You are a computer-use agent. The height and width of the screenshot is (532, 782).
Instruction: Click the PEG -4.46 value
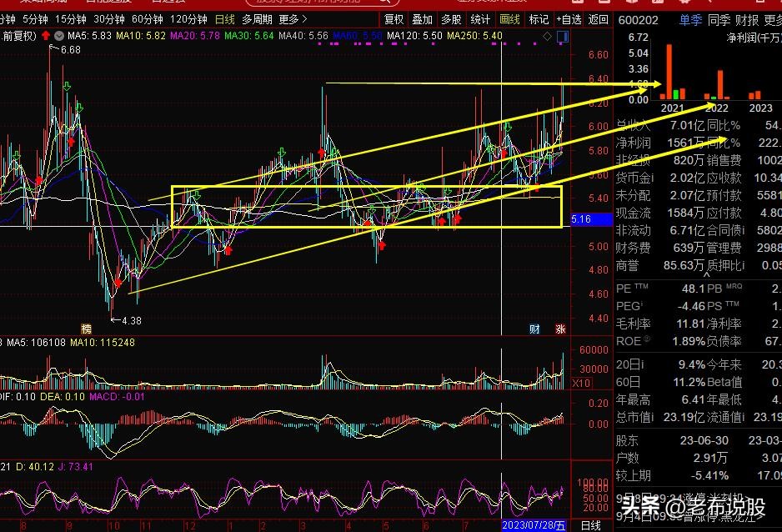click(691, 306)
